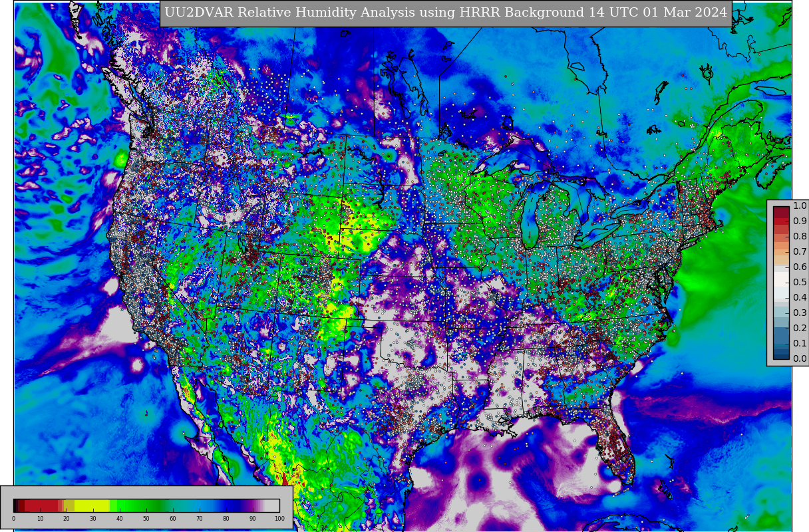
Task: Click the '80' tick on humidity colorbar
Action: coord(226,519)
